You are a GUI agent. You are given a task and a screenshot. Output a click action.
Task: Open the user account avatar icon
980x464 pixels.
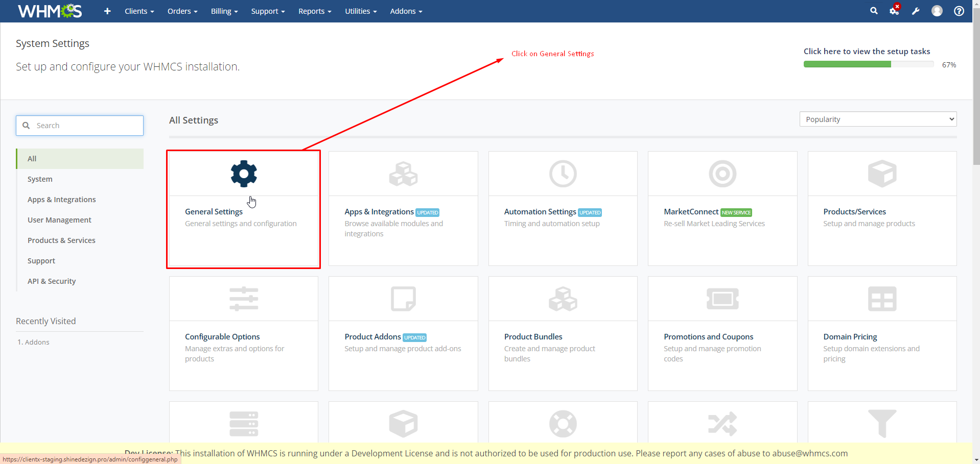point(937,11)
